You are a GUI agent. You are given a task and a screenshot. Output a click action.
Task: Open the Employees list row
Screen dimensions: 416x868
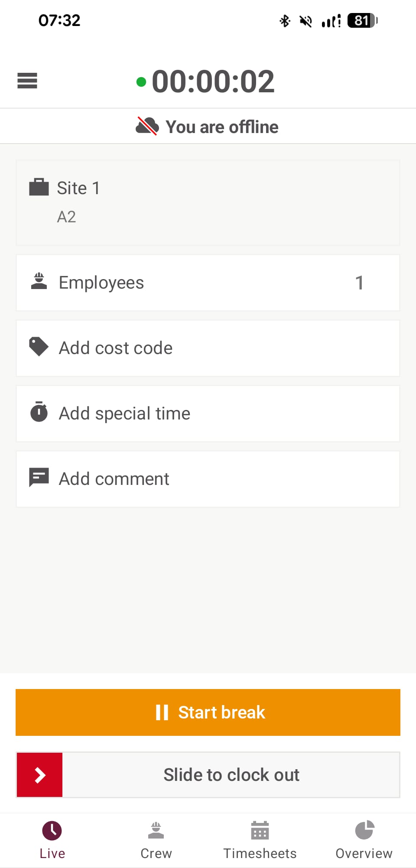pyautogui.click(x=208, y=283)
